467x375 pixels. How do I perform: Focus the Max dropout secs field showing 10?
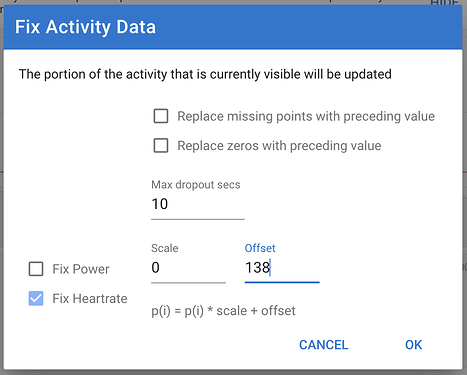(x=198, y=204)
